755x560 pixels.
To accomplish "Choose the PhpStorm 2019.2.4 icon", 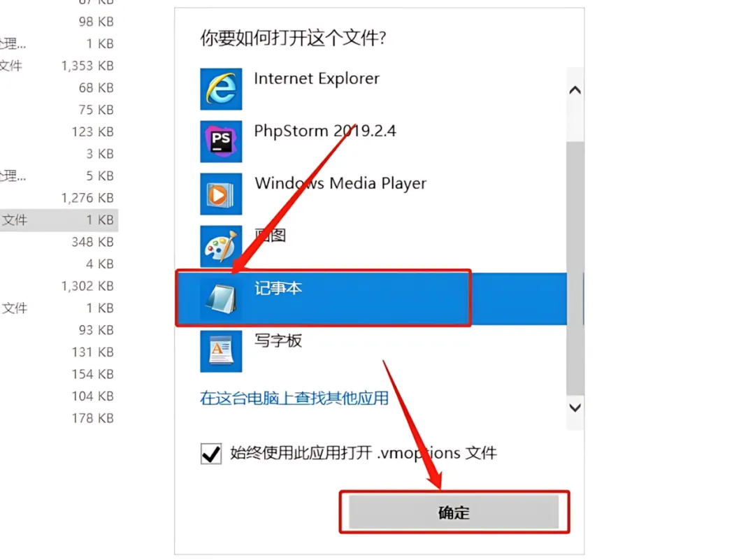I will point(221,141).
